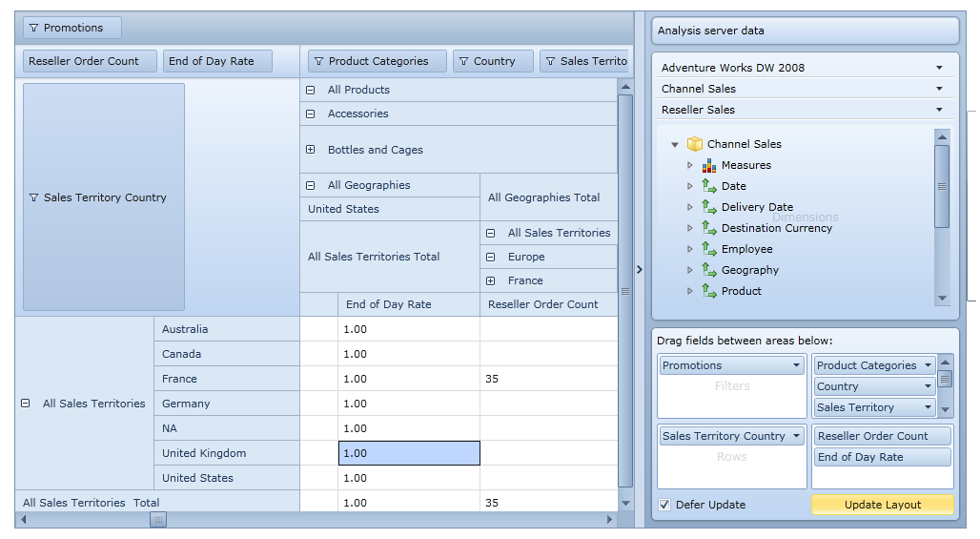Click the Analysis server data button
This screenshot has width=980, height=539.
pyautogui.click(x=805, y=31)
